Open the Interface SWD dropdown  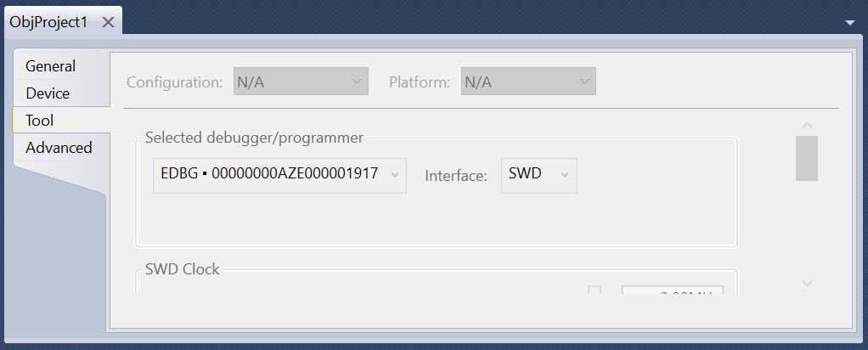[538, 175]
